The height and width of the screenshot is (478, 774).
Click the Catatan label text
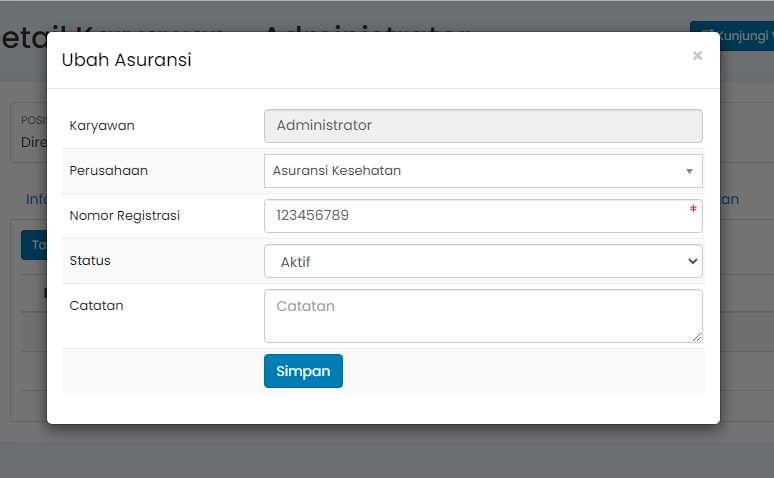point(96,306)
